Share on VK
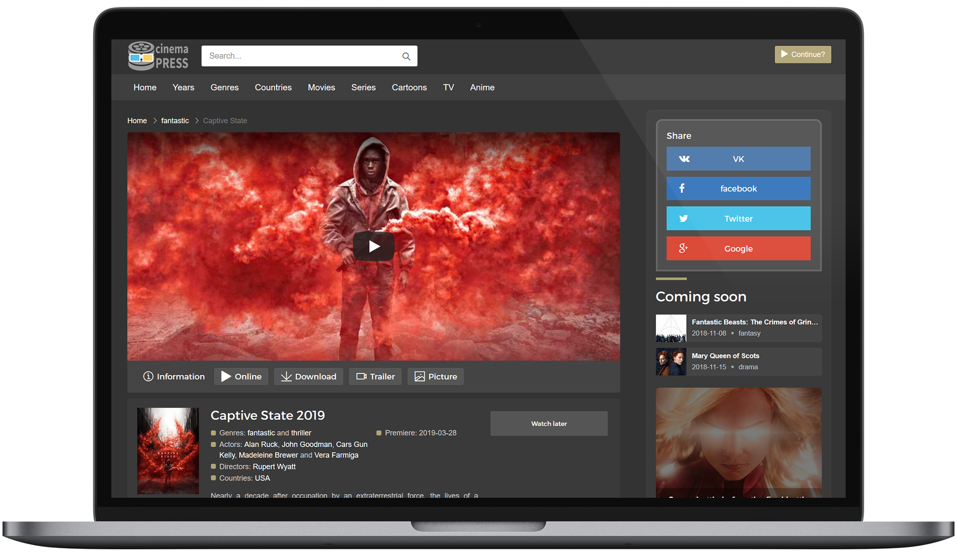The width and height of the screenshot is (957, 560). [738, 159]
